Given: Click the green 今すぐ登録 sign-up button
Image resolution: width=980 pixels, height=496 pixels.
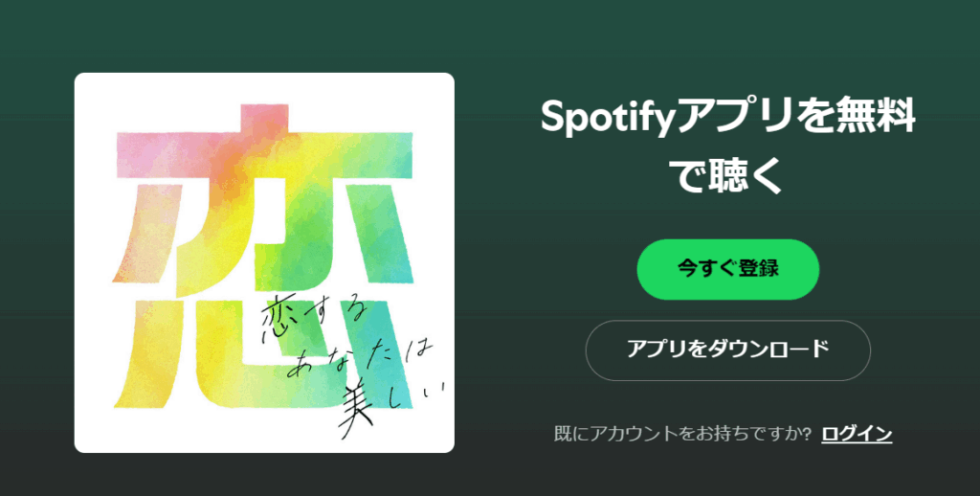Looking at the screenshot, I should pos(727,269).
